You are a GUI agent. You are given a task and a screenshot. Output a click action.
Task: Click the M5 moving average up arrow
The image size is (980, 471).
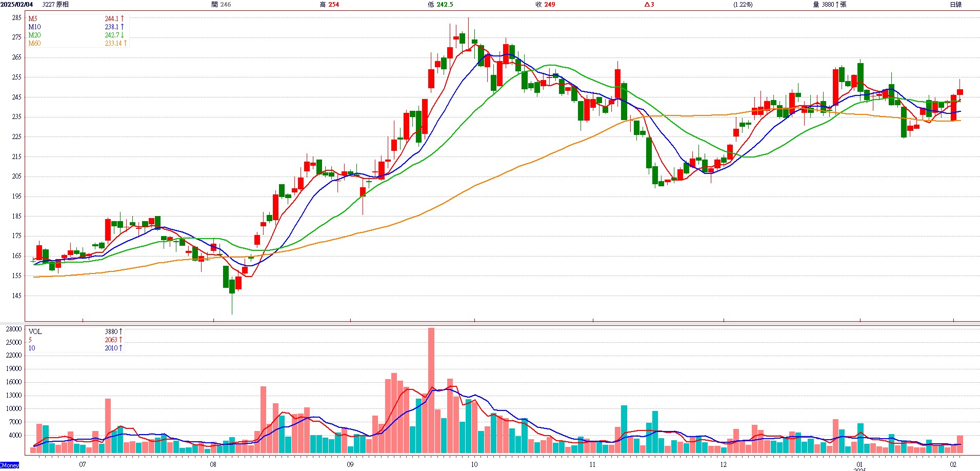[123, 18]
